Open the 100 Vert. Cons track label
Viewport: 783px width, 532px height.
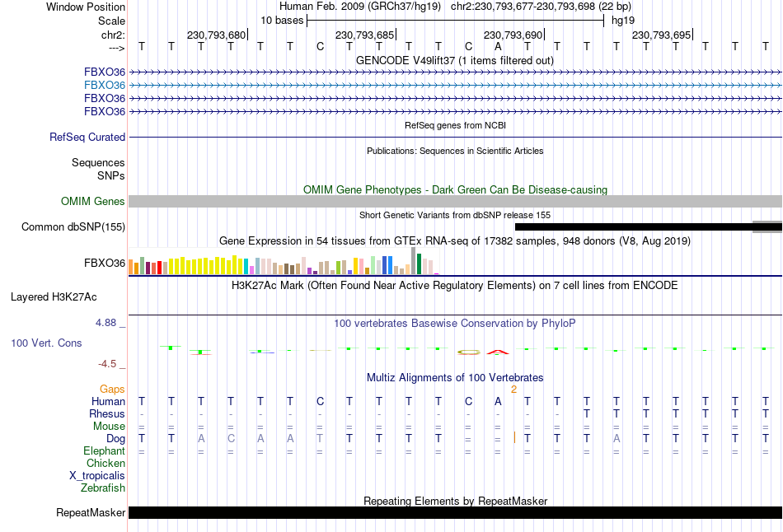click(46, 343)
